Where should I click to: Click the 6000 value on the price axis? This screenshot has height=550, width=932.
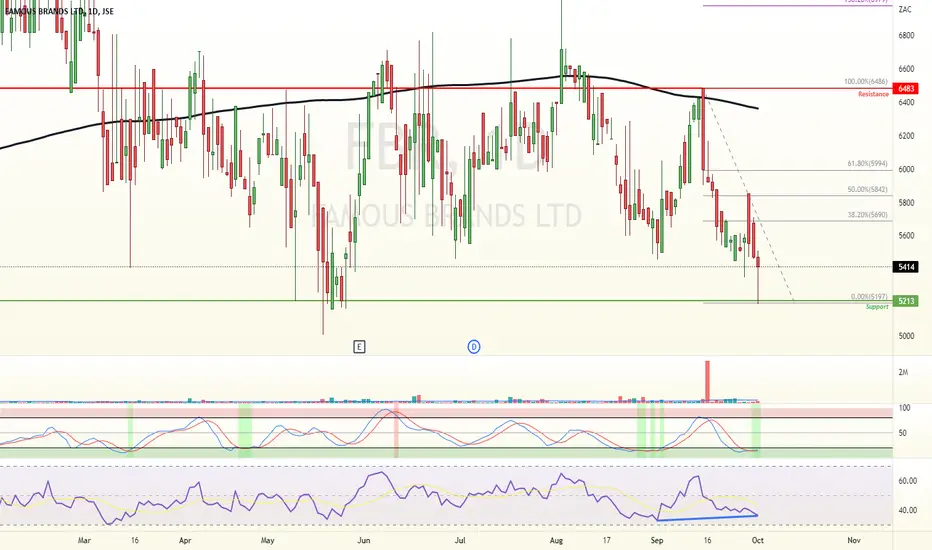point(906,169)
